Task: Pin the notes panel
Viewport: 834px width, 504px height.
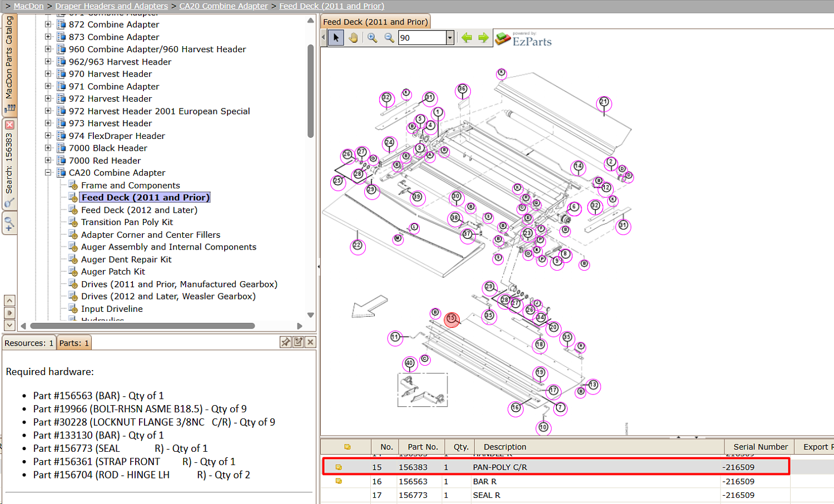Action: click(286, 342)
